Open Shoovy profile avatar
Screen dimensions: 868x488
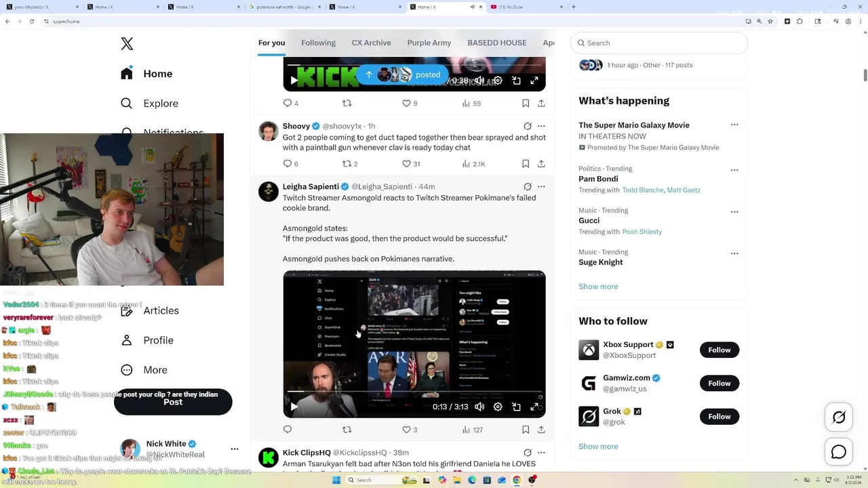click(x=269, y=131)
